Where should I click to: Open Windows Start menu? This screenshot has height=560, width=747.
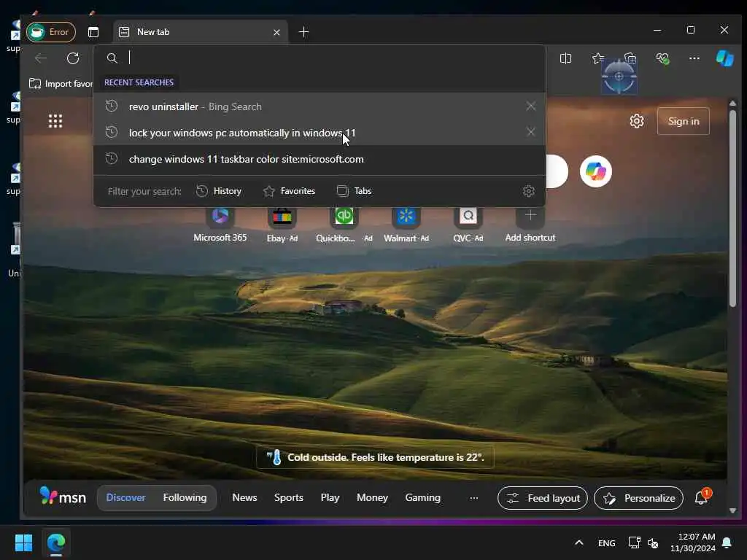(23, 542)
